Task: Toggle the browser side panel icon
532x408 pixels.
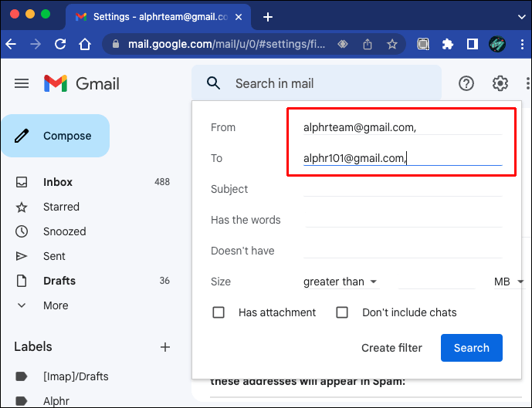Action: (473, 44)
